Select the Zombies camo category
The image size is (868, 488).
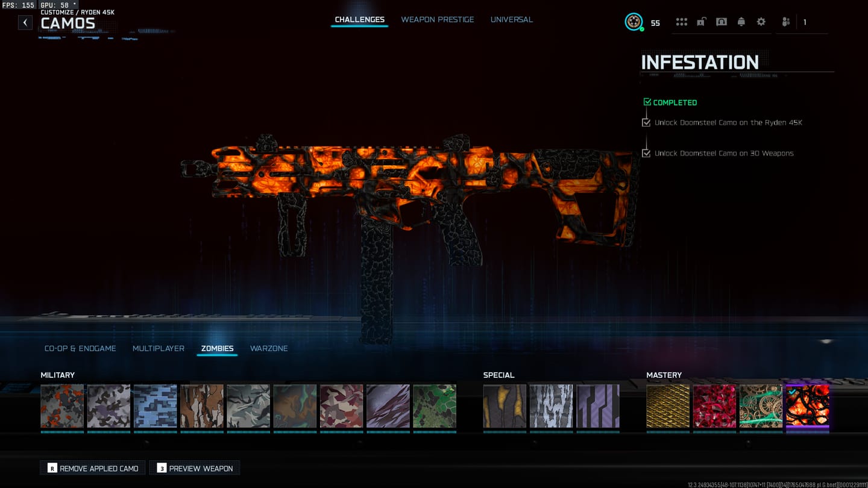point(218,348)
